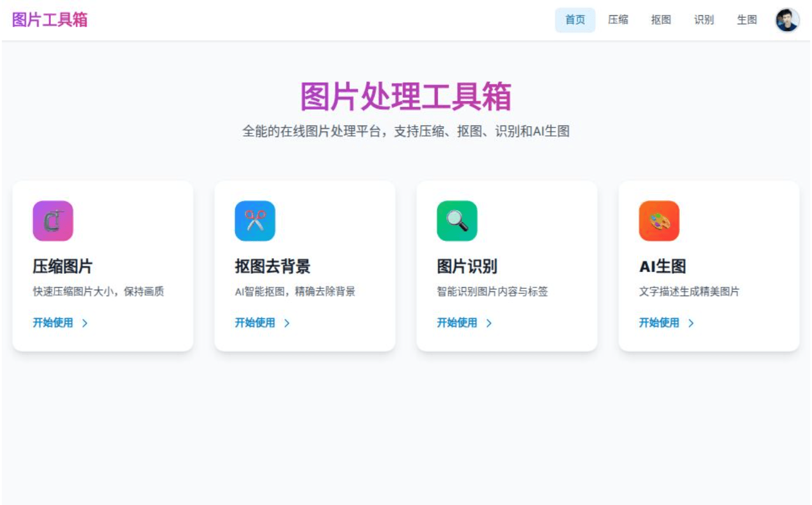Click the blue scissors cutout icon

[255, 221]
